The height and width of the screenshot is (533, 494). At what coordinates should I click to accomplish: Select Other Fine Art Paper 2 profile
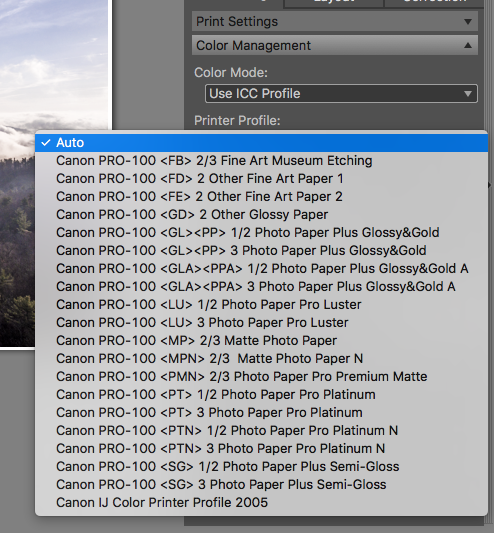(261, 196)
